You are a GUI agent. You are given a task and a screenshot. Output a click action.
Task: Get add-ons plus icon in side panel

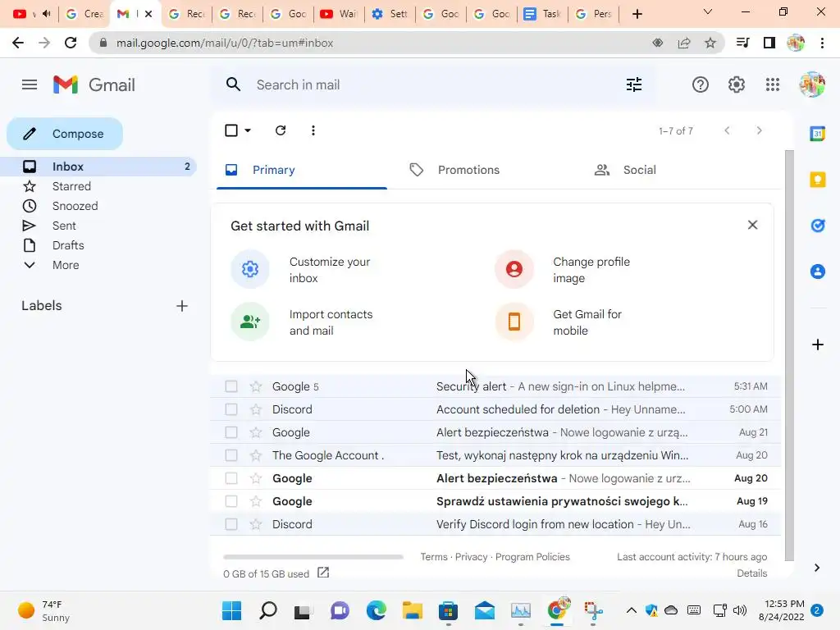(x=818, y=345)
